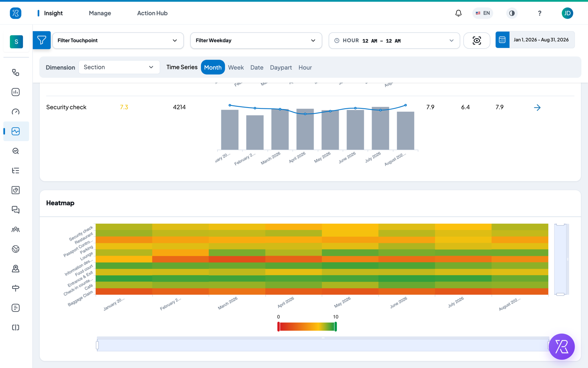Open the people group sidebar icon
588x368 pixels.
tap(16, 229)
